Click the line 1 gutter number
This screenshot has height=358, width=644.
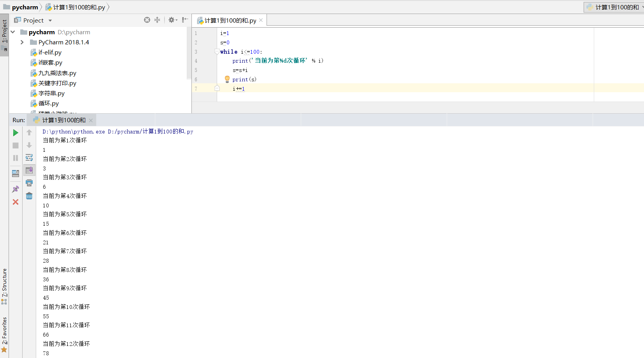(x=196, y=33)
